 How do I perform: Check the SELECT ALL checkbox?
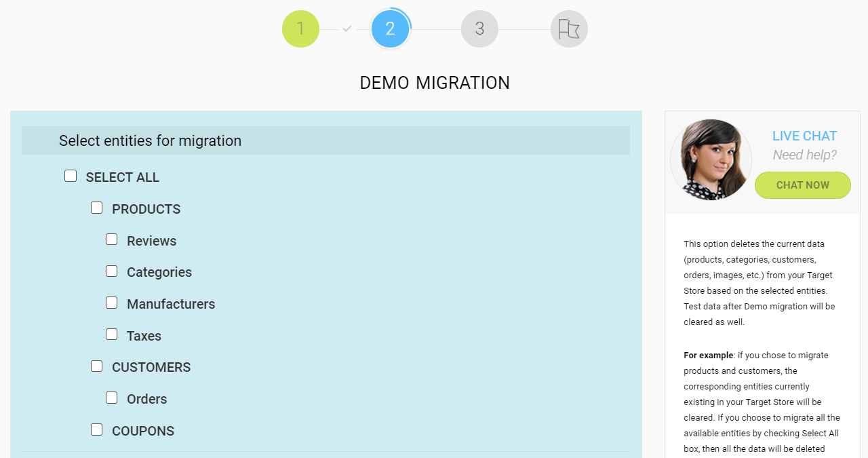(x=71, y=176)
